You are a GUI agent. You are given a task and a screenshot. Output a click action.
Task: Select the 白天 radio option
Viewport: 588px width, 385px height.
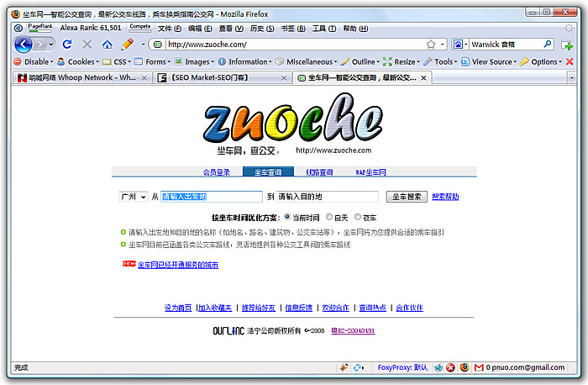point(329,217)
